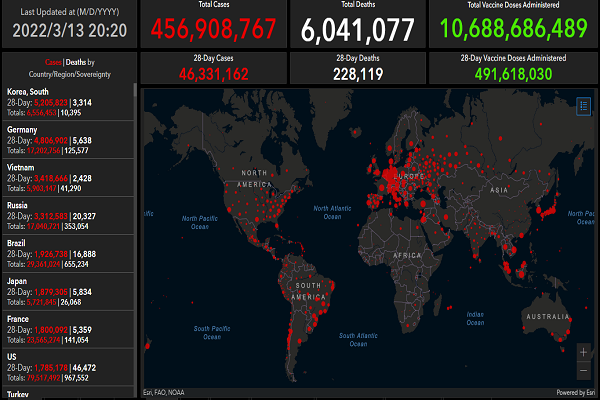Click the Indian Ocean label
Screen dimensions: 600x400
coord(475,318)
